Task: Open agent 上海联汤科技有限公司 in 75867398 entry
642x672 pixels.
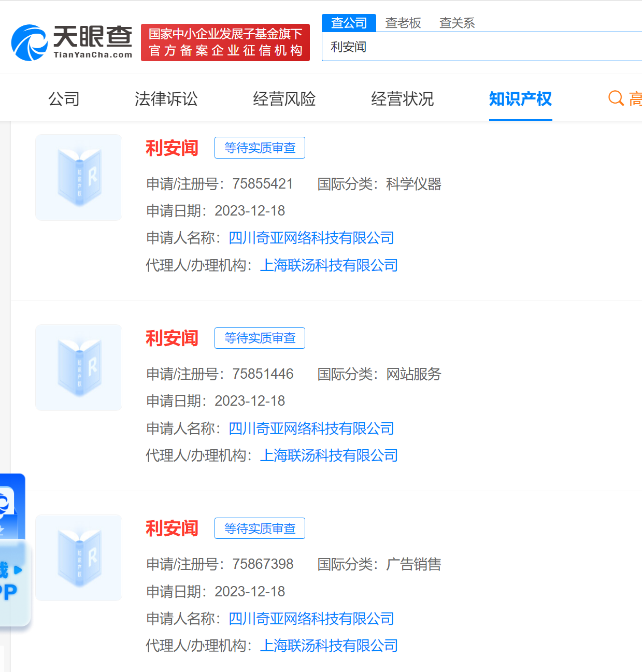Action: 329,646
